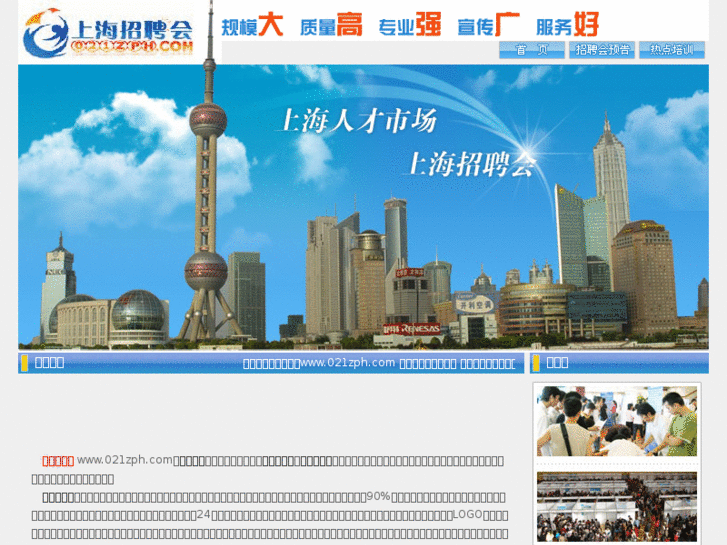The image size is (727, 545).
Task: Click the www.021zph.com scrolling marquee text
Action: click(378, 363)
